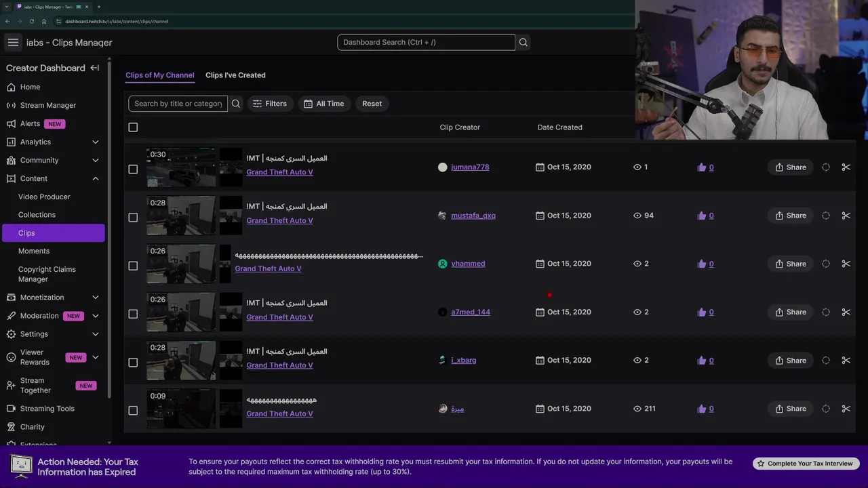
Task: Share the clip with 211 views
Action: (791, 409)
